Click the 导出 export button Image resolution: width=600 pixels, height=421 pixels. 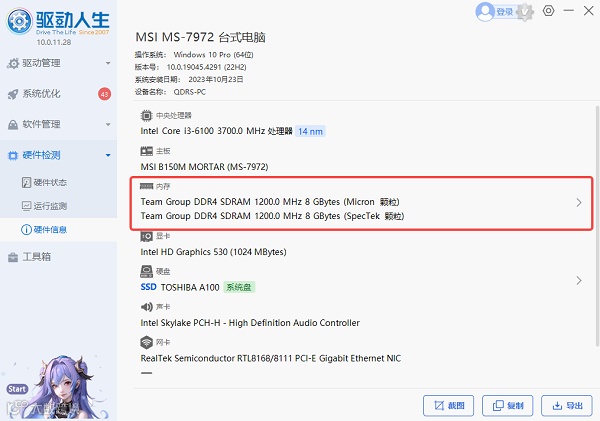(567, 405)
